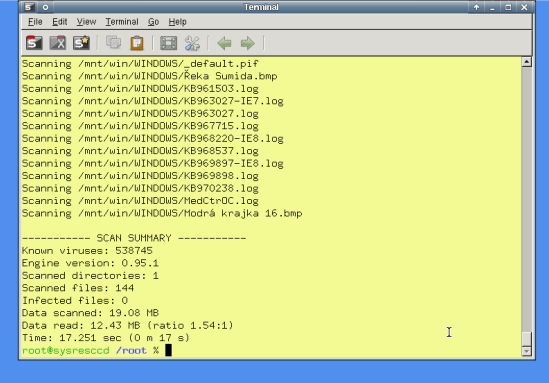
Task: Click the Scanned directories: 1 line
Action: pyautogui.click(x=90, y=276)
